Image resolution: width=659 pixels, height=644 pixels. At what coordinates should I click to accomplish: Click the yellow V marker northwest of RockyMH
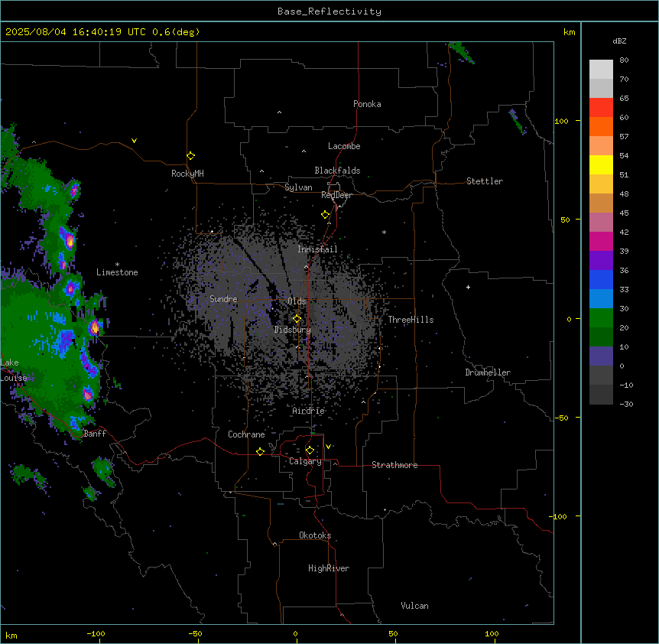134,141
